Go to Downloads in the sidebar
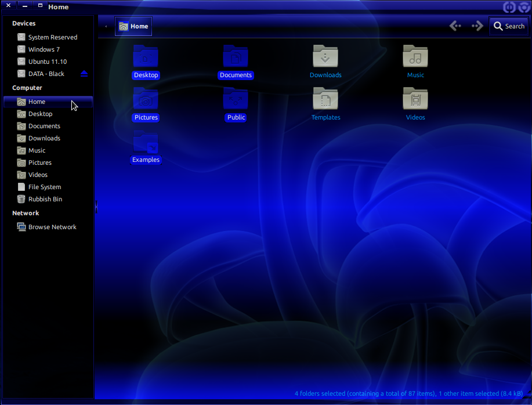The image size is (532, 405). click(x=48, y=138)
